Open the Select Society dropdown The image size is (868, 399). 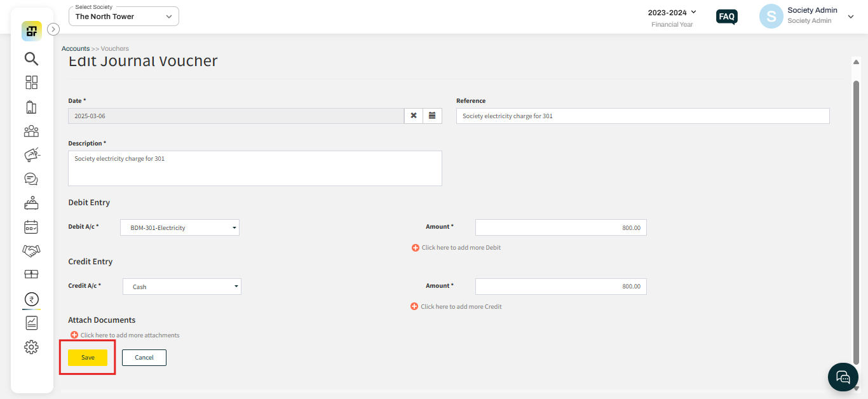124,17
